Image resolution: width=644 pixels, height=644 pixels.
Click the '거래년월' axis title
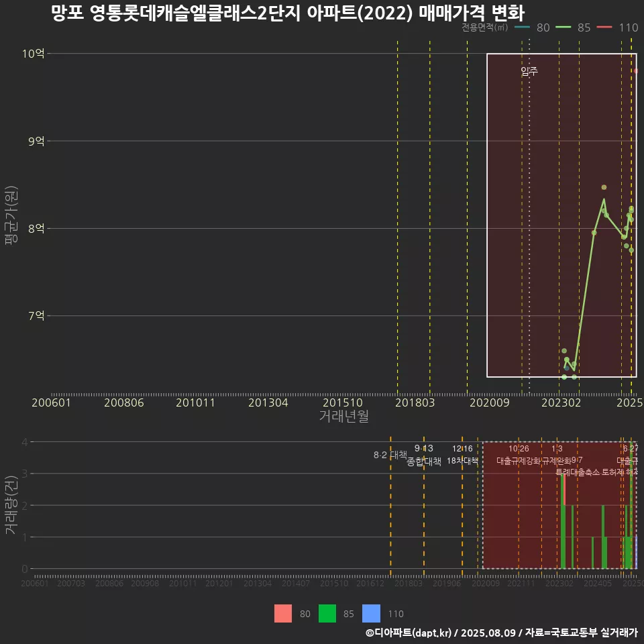tap(343, 416)
